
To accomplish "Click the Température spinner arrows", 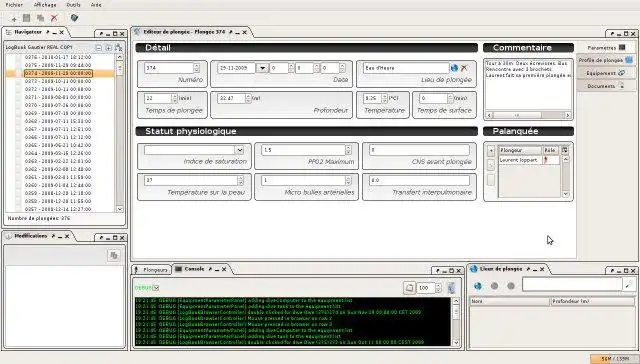I will [384, 98].
